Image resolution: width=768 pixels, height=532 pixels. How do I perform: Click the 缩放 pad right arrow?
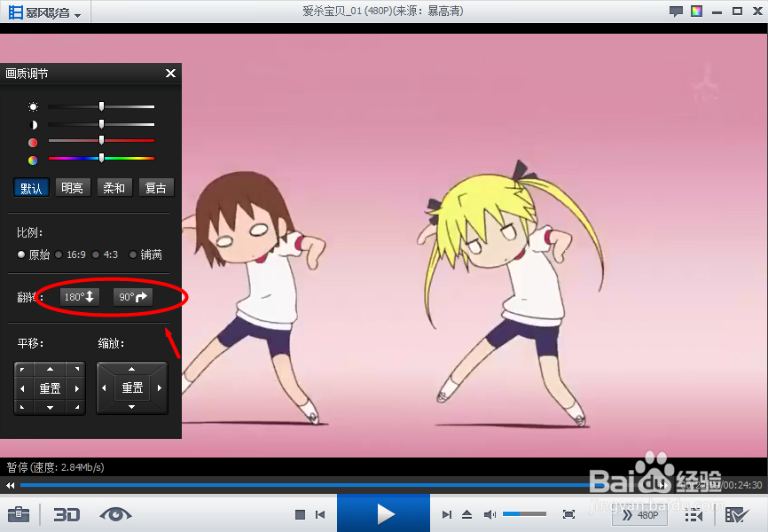160,388
